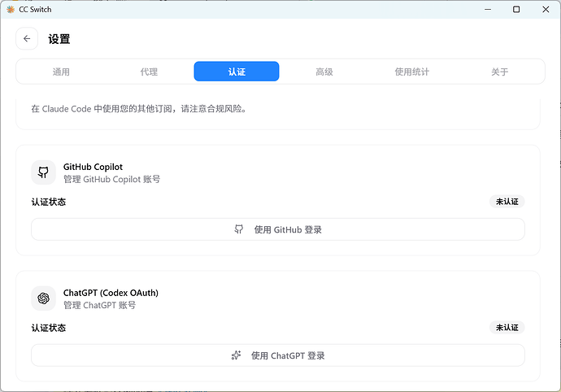Viewport: 561px width, 392px height.
Task: Click 认证状态 label under ChatGPT
Action: click(x=49, y=328)
